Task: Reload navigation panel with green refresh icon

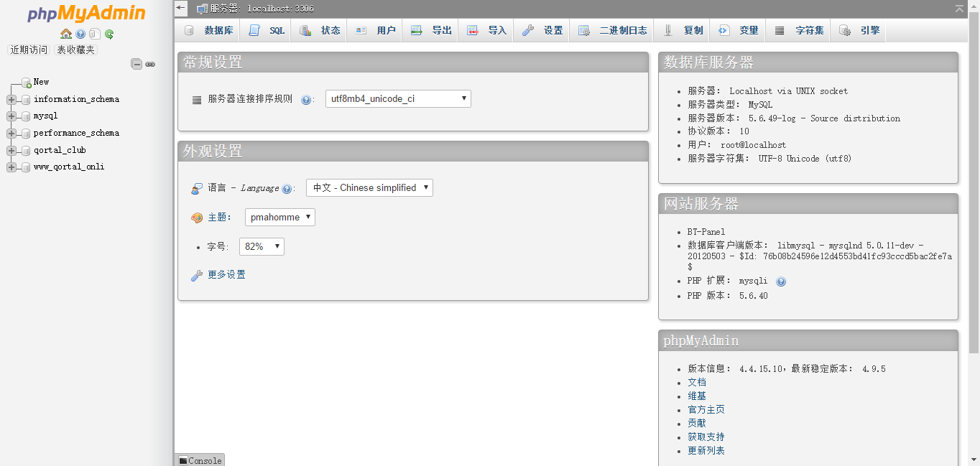Action: click(x=109, y=34)
